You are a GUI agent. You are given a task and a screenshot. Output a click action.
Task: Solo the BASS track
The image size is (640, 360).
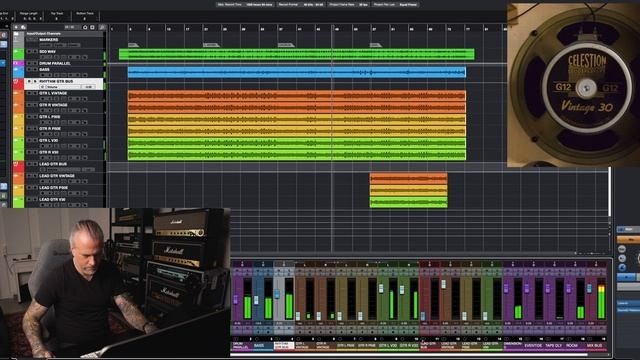coord(34,69)
